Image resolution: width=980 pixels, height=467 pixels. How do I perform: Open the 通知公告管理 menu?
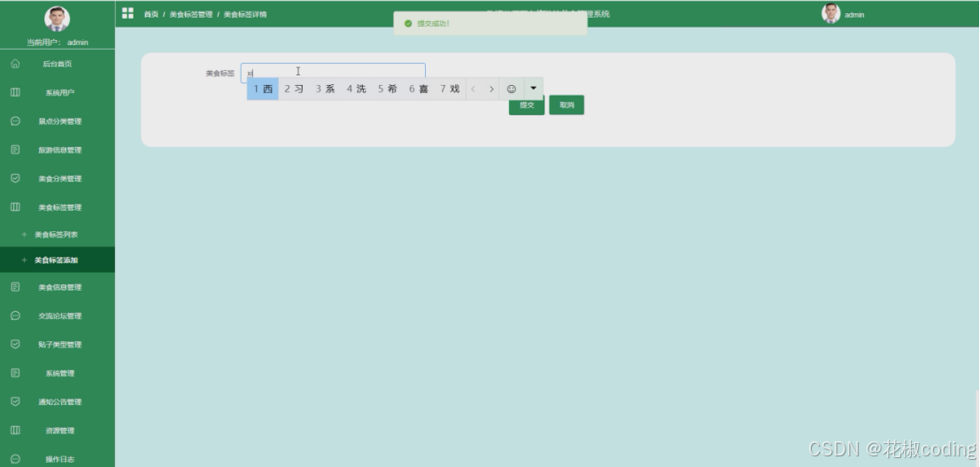[x=58, y=402]
